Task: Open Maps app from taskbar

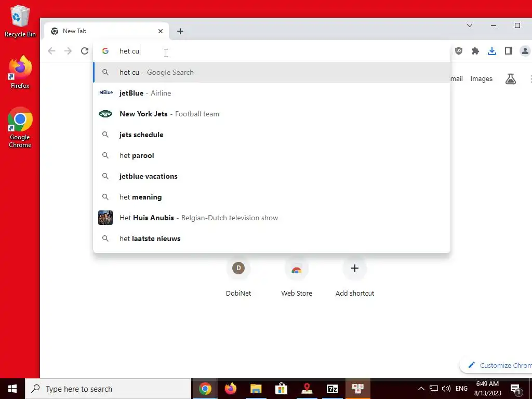Action: tap(307, 389)
